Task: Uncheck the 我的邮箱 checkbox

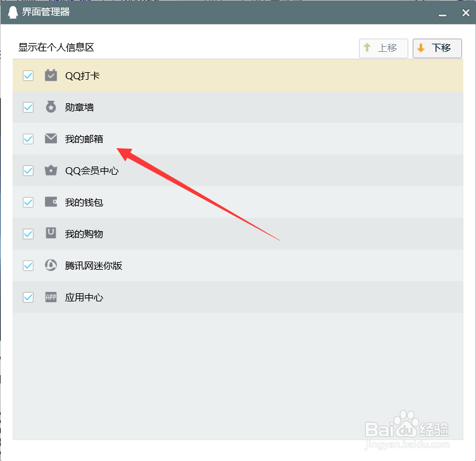Action: coord(28,139)
